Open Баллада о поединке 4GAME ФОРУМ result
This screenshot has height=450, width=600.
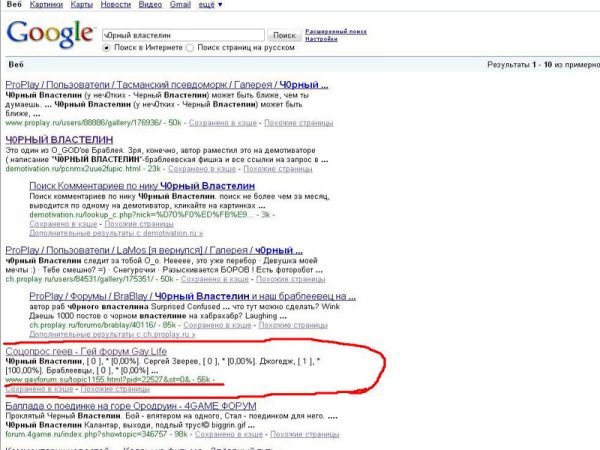(131, 406)
